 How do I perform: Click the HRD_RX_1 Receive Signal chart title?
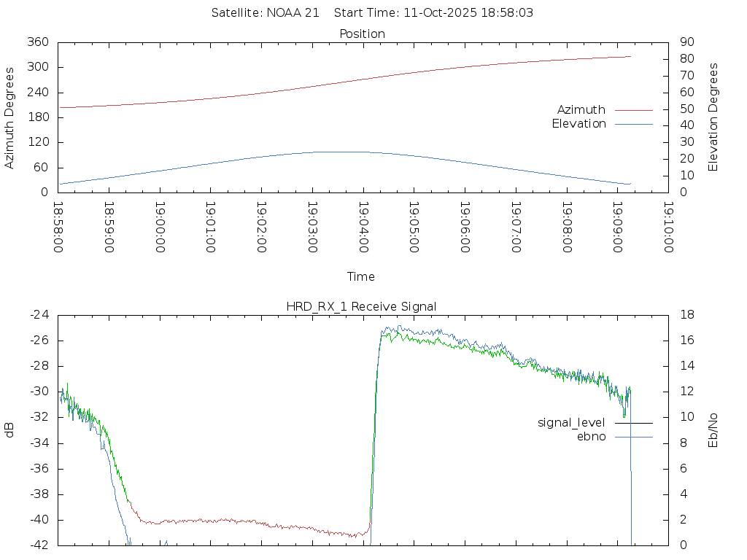click(x=363, y=306)
